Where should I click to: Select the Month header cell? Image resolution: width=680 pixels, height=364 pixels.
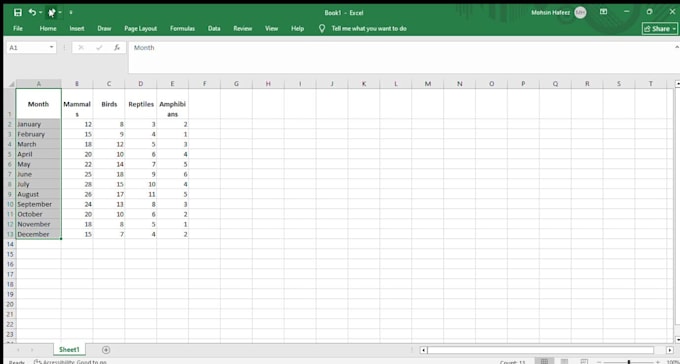tap(39, 104)
